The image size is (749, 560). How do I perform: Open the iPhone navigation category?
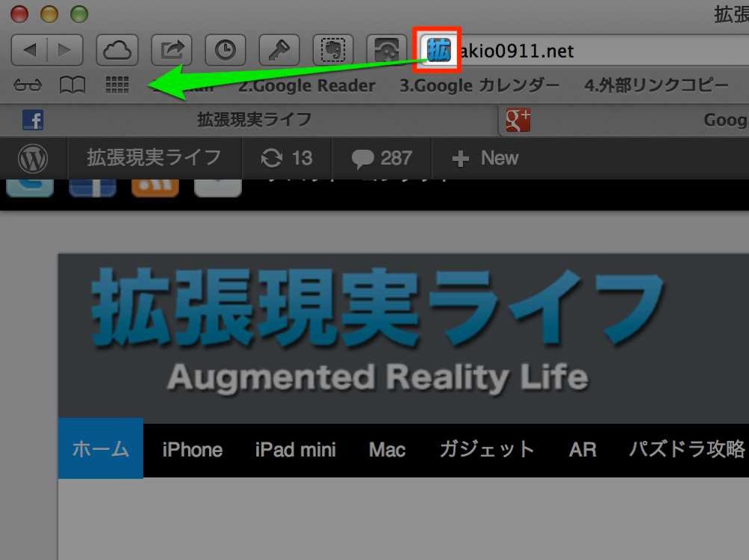(x=192, y=450)
